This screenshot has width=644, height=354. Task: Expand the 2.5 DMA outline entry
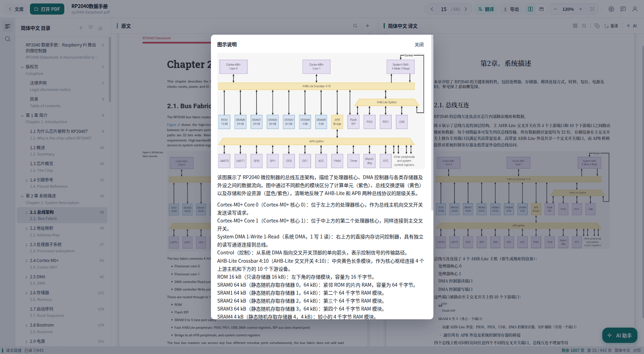click(x=26, y=277)
